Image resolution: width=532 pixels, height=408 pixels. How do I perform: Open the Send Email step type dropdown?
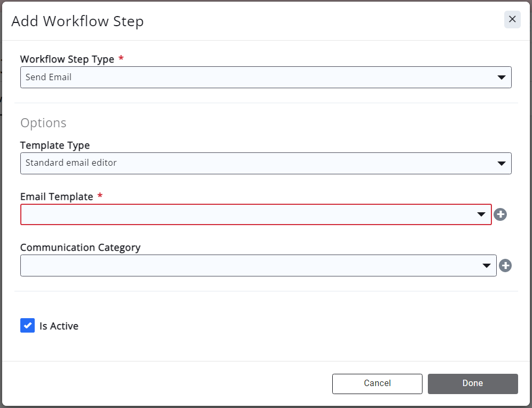pyautogui.click(x=256, y=77)
